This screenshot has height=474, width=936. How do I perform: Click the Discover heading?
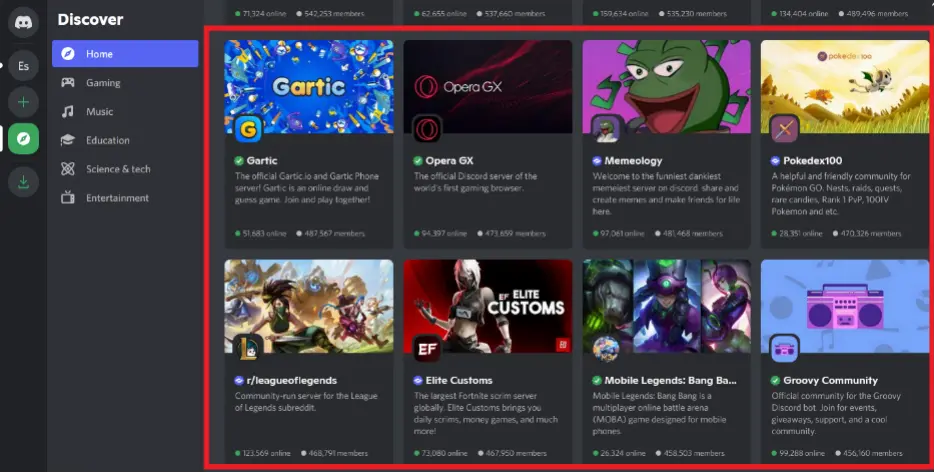click(x=90, y=20)
